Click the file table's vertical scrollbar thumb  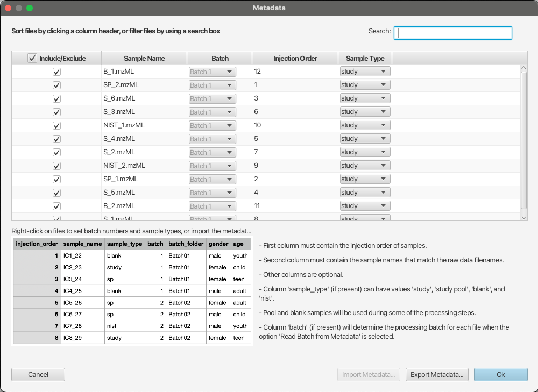click(523, 140)
